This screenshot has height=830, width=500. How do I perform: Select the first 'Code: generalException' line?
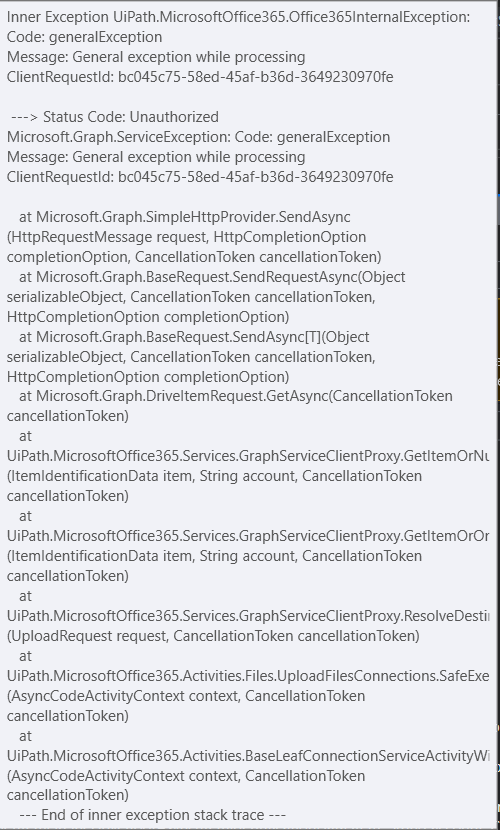click(x=85, y=37)
